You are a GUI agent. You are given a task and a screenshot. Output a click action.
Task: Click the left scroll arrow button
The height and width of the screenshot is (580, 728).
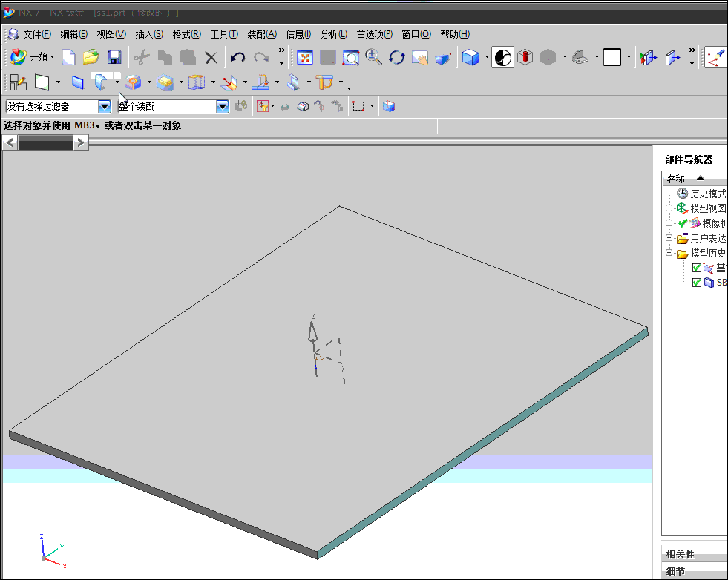click(10, 142)
